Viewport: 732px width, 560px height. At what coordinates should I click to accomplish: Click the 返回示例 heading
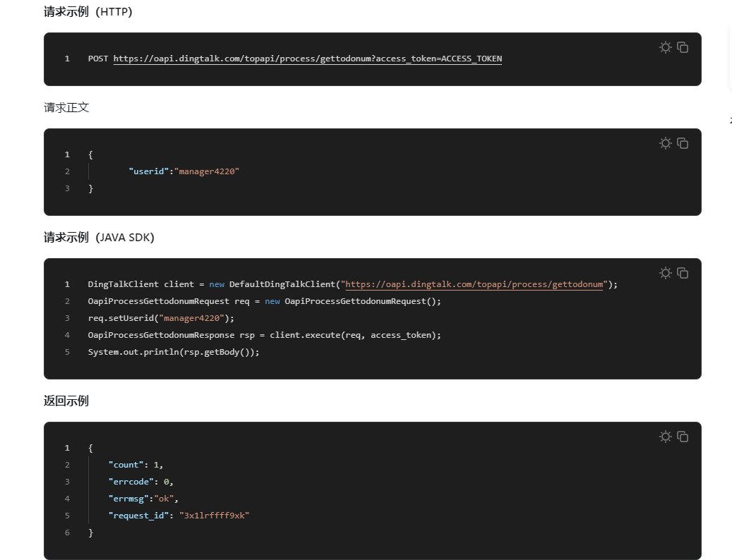tap(66, 401)
